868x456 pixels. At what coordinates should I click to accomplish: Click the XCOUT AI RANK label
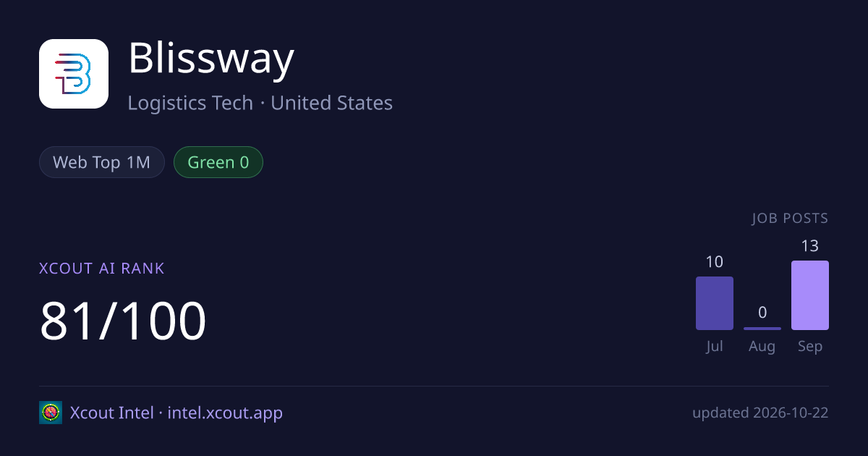tap(102, 269)
